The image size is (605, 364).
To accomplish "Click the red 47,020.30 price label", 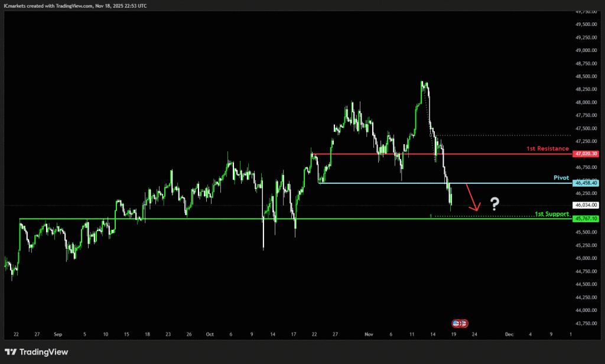I will (585, 154).
